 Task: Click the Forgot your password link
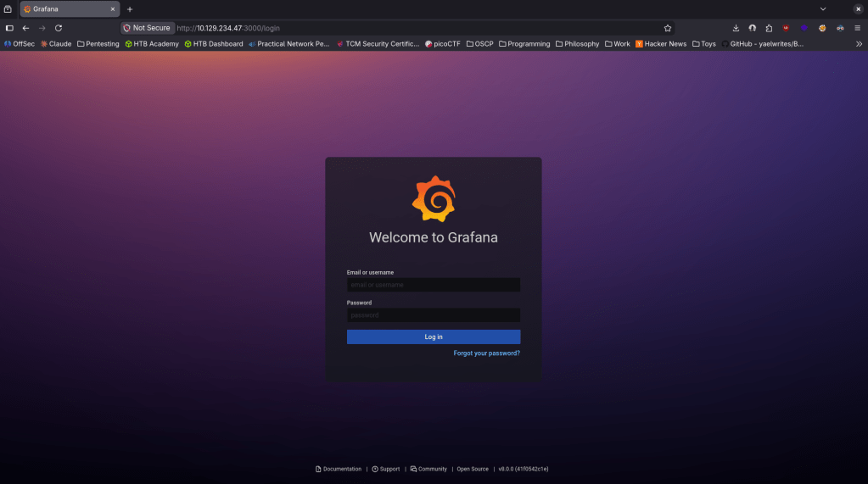tap(486, 353)
